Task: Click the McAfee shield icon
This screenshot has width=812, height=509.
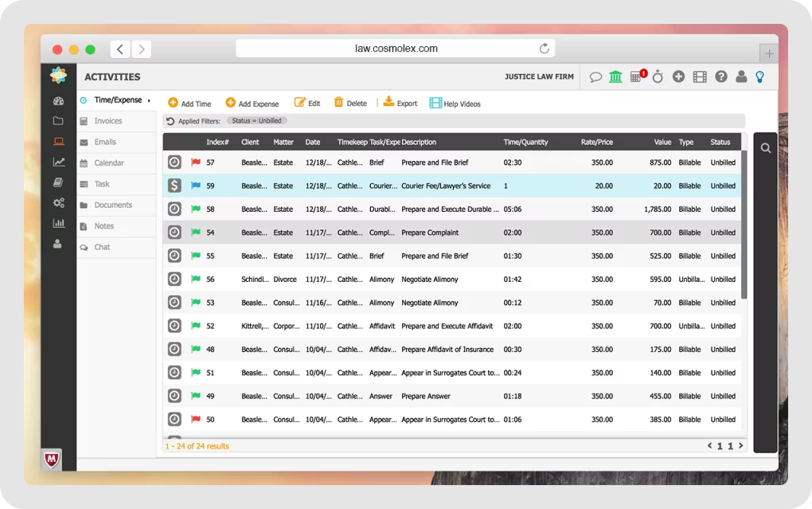Action: point(51,459)
